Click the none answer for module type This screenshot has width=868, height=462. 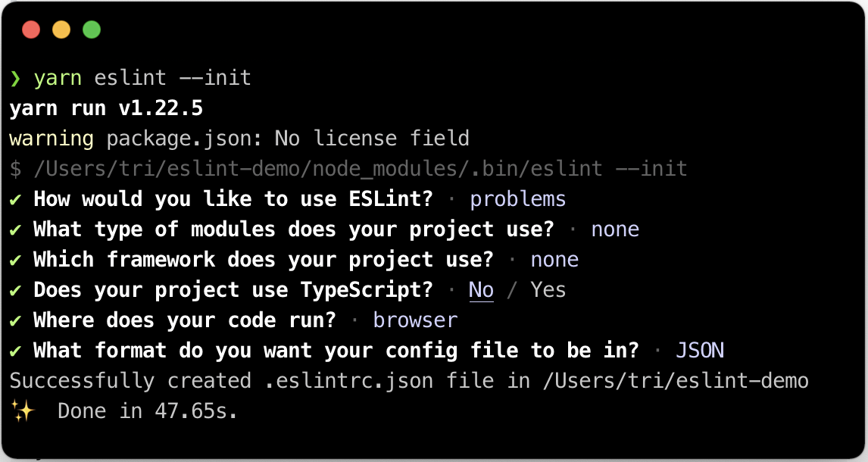pos(615,229)
